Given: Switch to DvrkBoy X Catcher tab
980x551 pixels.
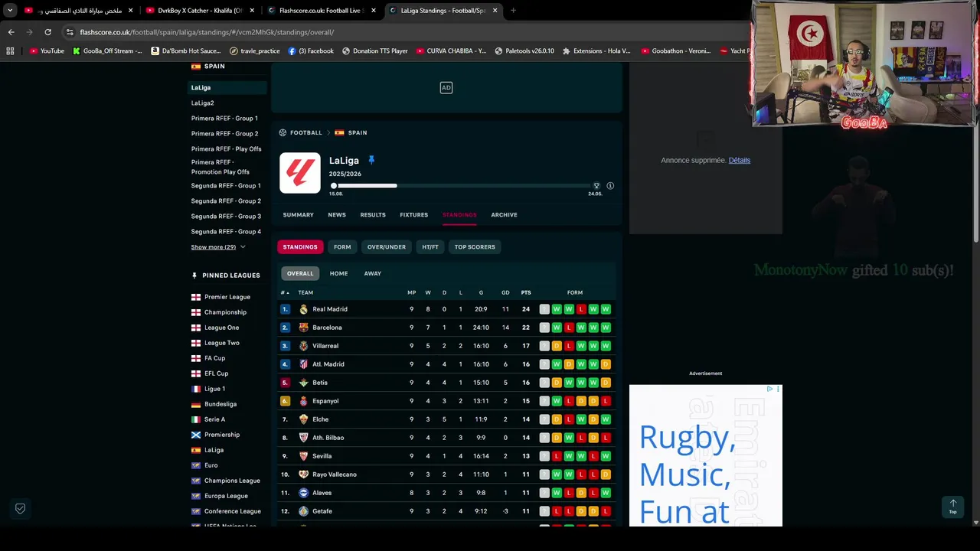Looking at the screenshot, I should [199, 11].
